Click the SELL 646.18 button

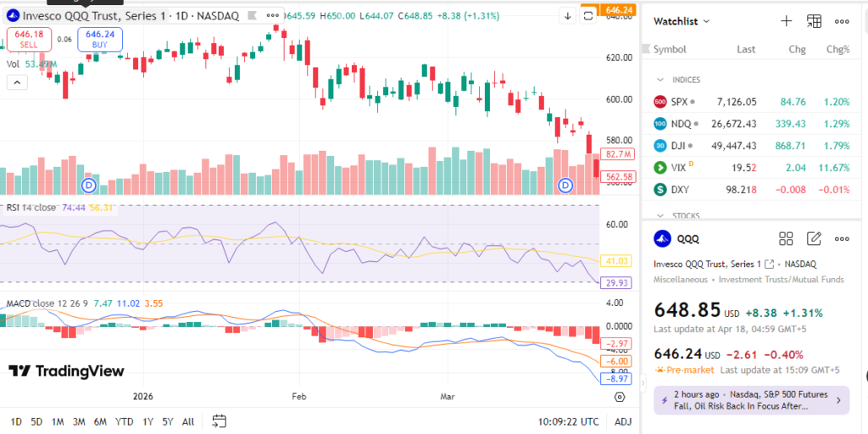point(29,38)
